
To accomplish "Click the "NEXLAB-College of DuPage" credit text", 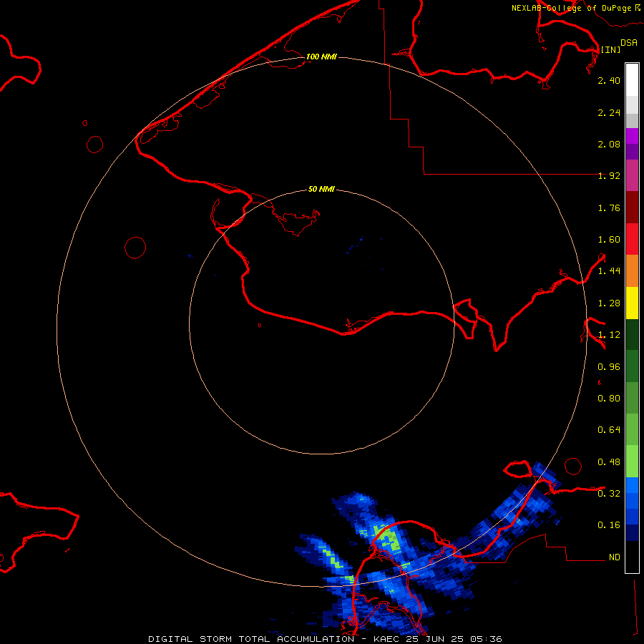I will coord(571,8).
